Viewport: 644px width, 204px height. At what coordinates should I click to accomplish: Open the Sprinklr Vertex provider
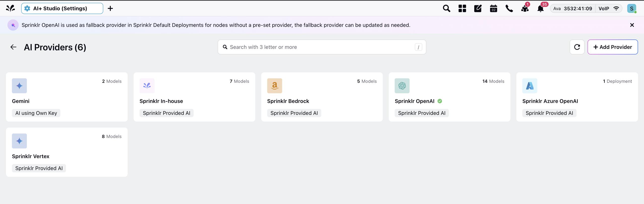67,152
